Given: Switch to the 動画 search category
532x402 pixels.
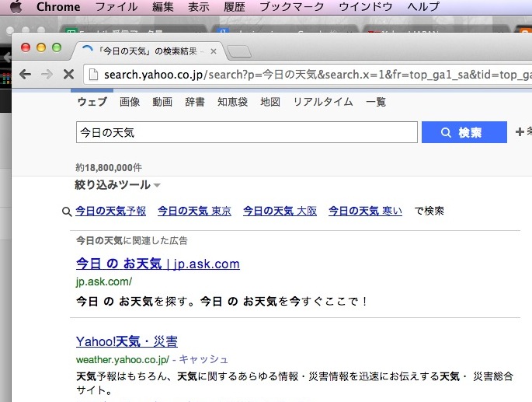Looking at the screenshot, I should coord(162,102).
